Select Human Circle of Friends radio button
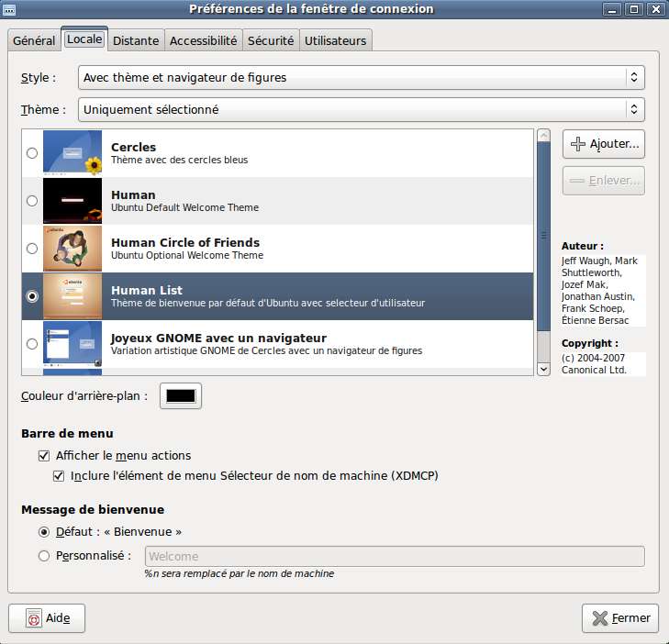The height and width of the screenshot is (644, 669). click(32, 249)
